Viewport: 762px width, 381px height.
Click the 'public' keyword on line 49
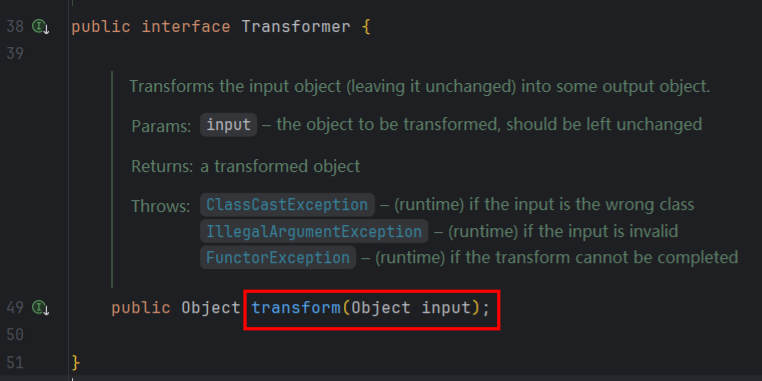click(141, 308)
